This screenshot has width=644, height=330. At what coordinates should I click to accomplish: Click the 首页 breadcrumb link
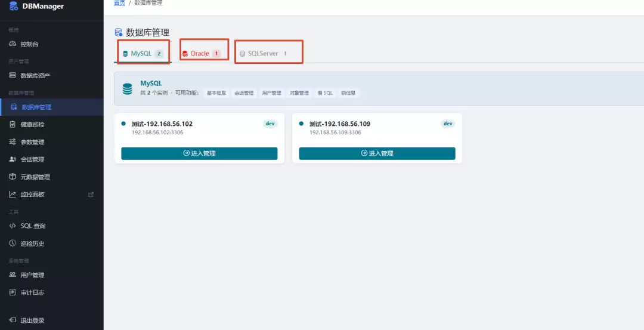119,3
